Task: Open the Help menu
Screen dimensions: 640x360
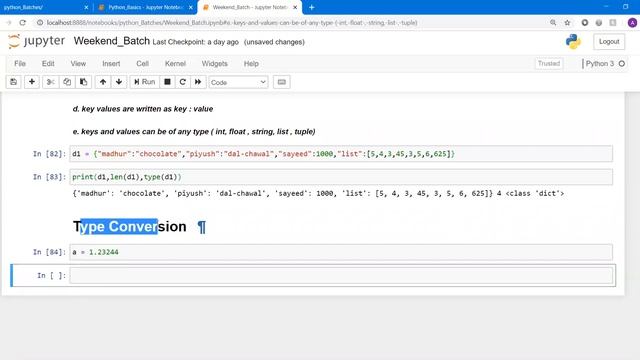Action: (251, 64)
